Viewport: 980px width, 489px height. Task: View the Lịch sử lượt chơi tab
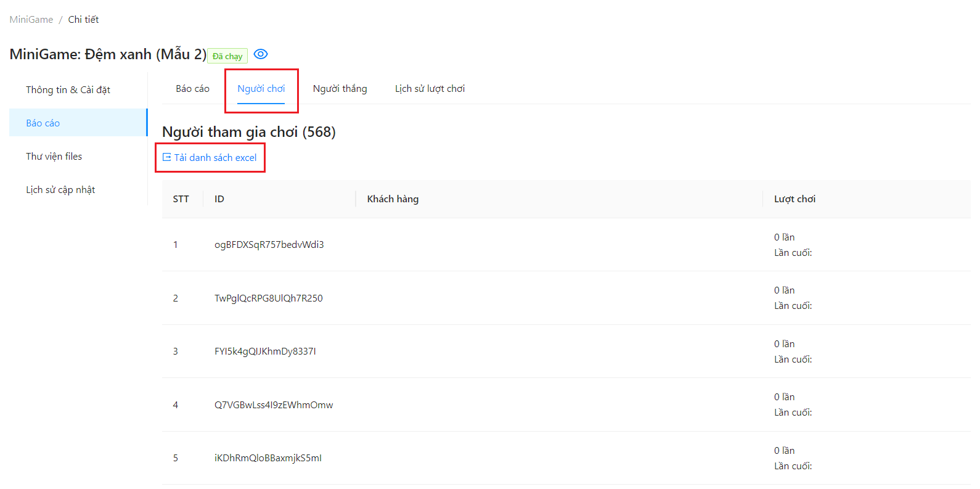[430, 89]
